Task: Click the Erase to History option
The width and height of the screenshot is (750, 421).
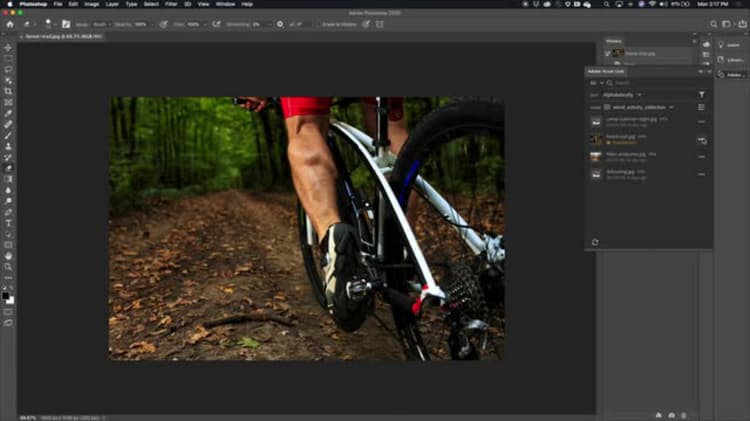Action: [x=339, y=24]
